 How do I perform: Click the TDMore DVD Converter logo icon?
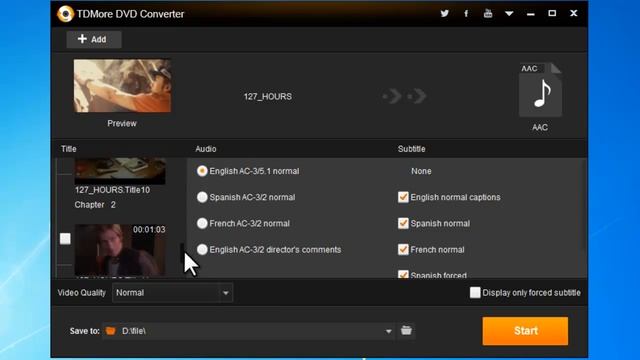65,13
